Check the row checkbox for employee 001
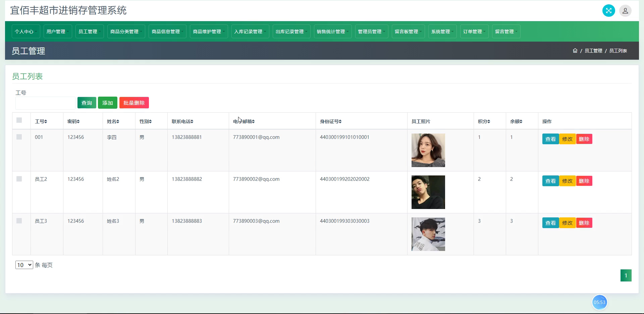Screen dimensions: 644x314 click(19, 137)
